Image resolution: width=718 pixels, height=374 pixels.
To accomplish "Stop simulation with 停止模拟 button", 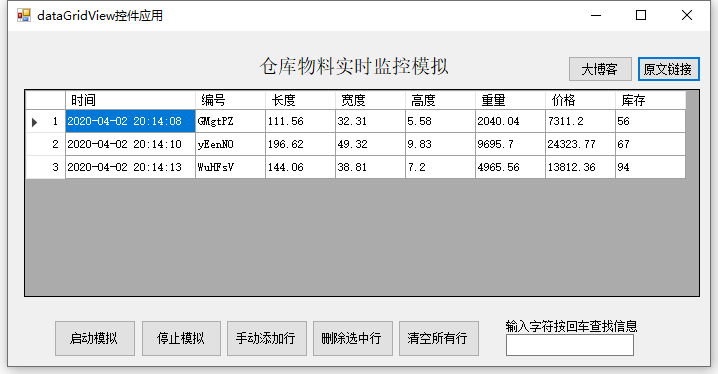I will coord(181,338).
